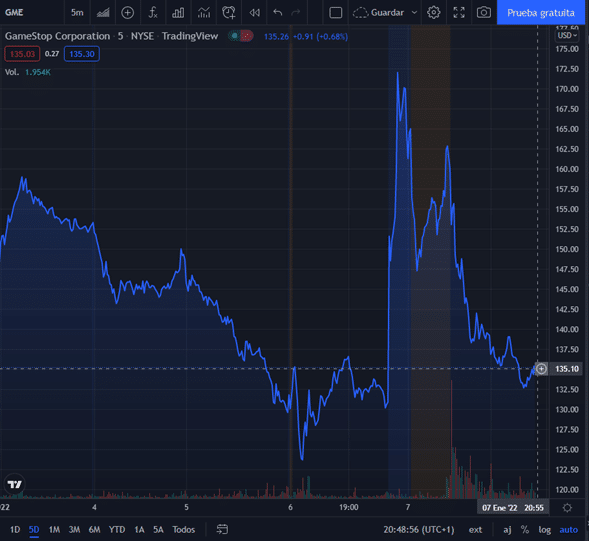Open the 20:48:56 (UTC+1) timezone menu

418,529
